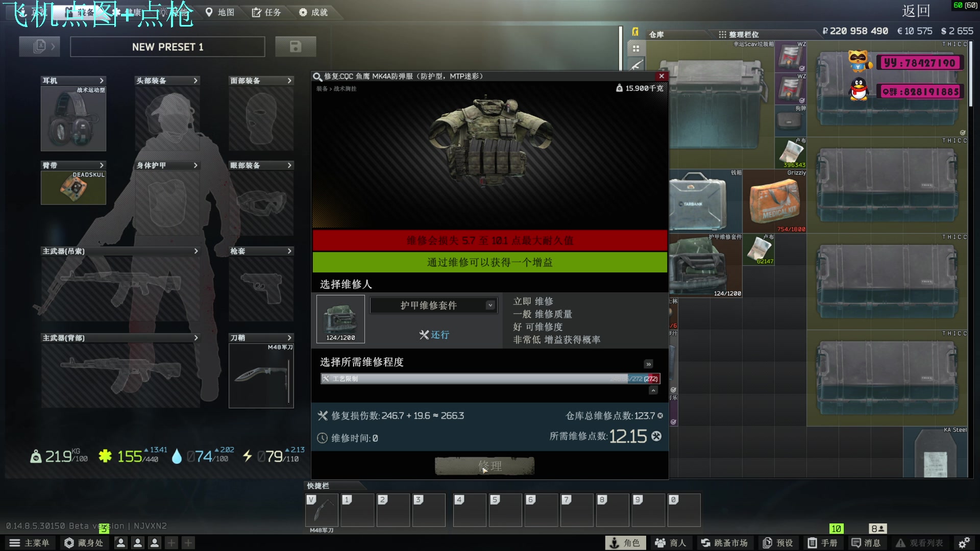Image resolution: width=980 pixels, height=551 pixels.
Task: Click quick bar slot V with M48 knife
Action: pos(322,510)
